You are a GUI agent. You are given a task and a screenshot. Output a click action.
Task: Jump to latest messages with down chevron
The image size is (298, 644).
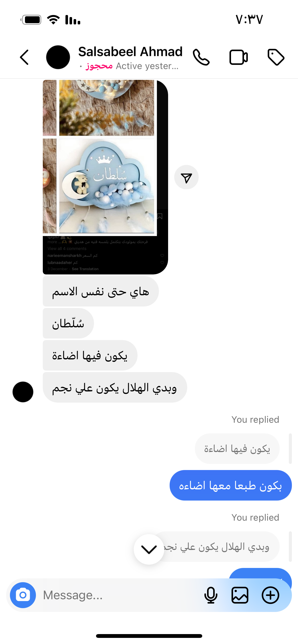(x=149, y=549)
